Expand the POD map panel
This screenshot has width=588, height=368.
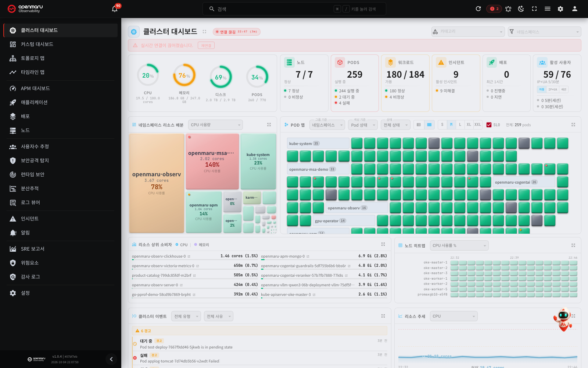(573, 125)
